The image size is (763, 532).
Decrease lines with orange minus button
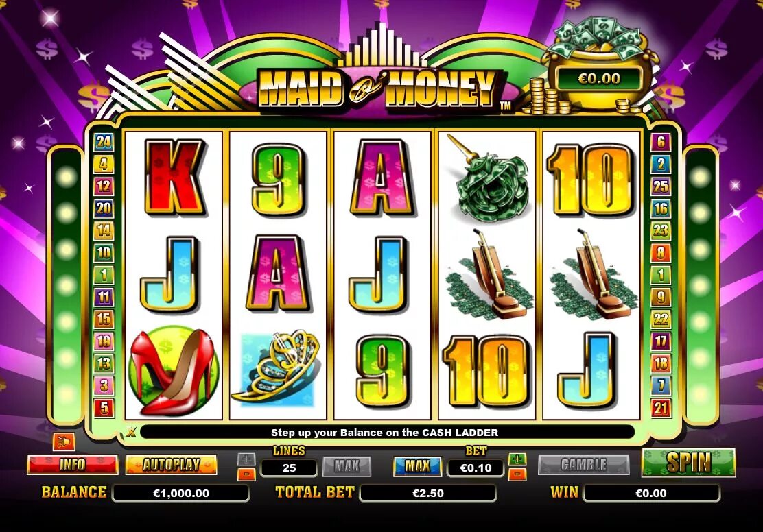coord(246,474)
